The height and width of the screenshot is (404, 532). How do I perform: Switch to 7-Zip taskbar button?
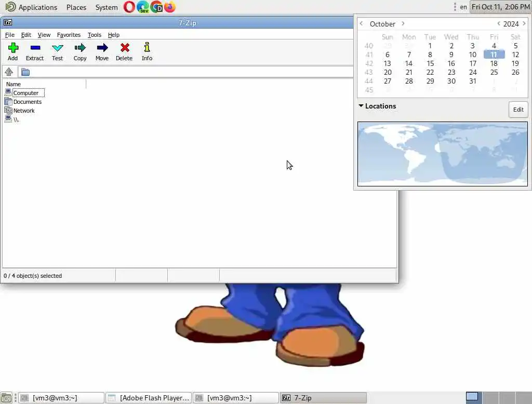(x=323, y=398)
